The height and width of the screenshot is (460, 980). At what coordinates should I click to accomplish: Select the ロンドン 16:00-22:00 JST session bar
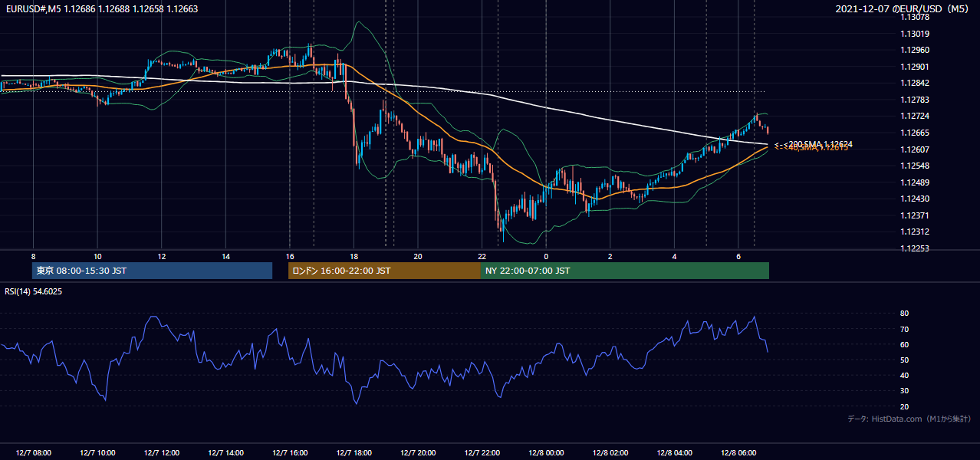384,271
